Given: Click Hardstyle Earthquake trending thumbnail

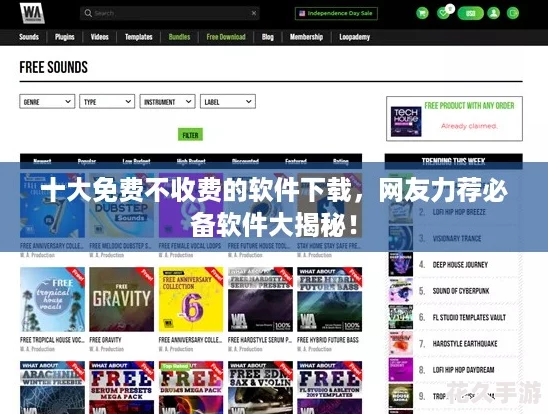Looking at the screenshot, I should [401, 343].
